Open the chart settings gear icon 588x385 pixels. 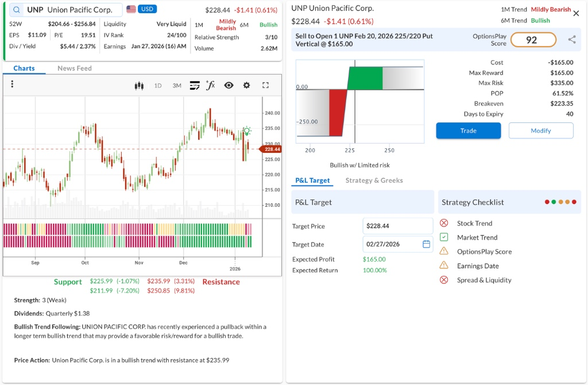pyautogui.click(x=246, y=84)
